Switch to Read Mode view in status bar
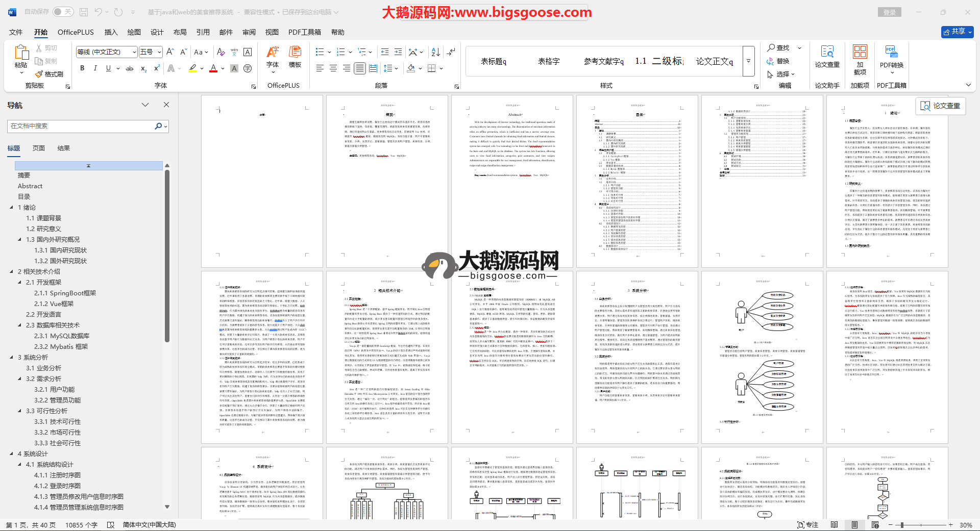The image size is (980, 531). (x=834, y=525)
